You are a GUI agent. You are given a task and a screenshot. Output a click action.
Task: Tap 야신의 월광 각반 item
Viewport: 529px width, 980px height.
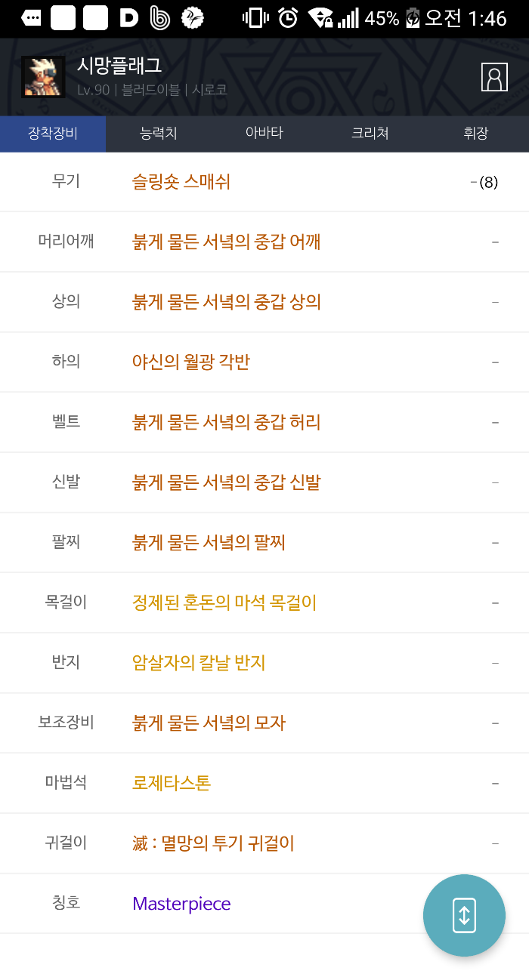point(191,362)
